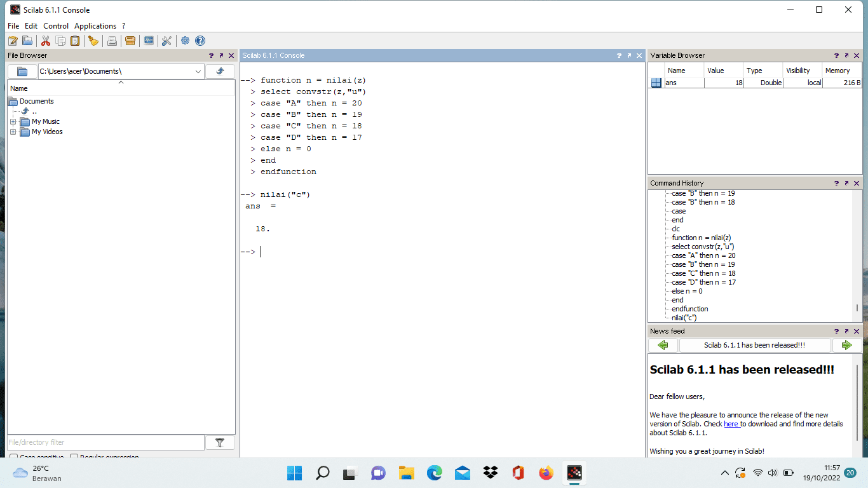The height and width of the screenshot is (488, 868).
Task: Launch Xcos from the toolbar
Action: point(149,41)
